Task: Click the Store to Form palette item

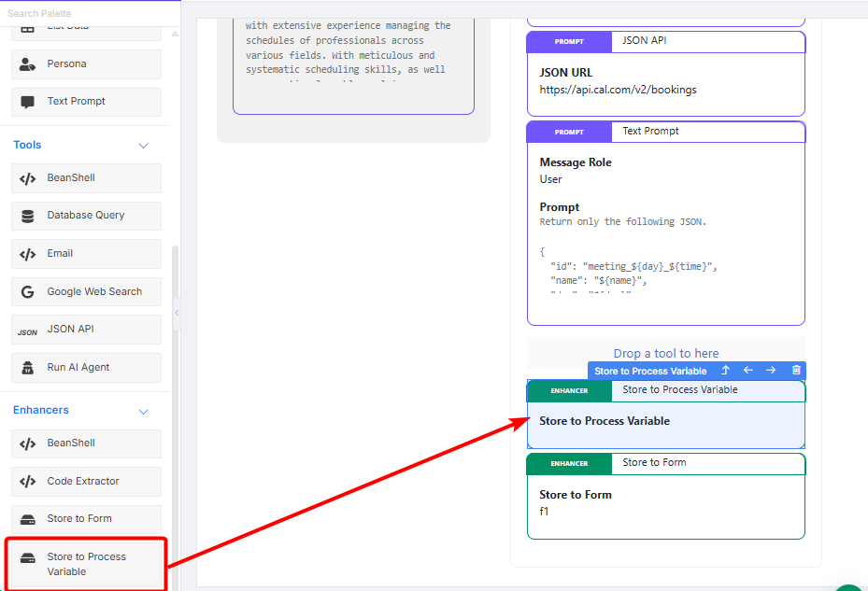Action: tap(86, 519)
